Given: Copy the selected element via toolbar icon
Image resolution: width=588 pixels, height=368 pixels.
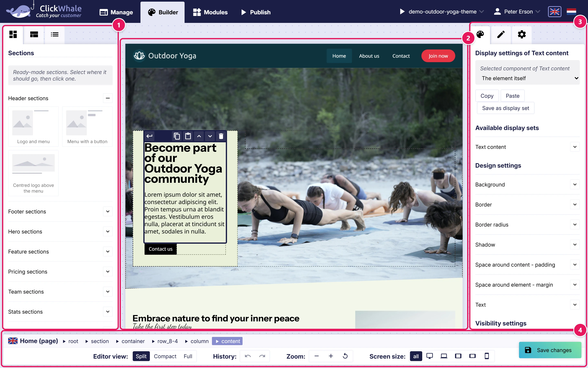Looking at the screenshot, I should tap(177, 136).
